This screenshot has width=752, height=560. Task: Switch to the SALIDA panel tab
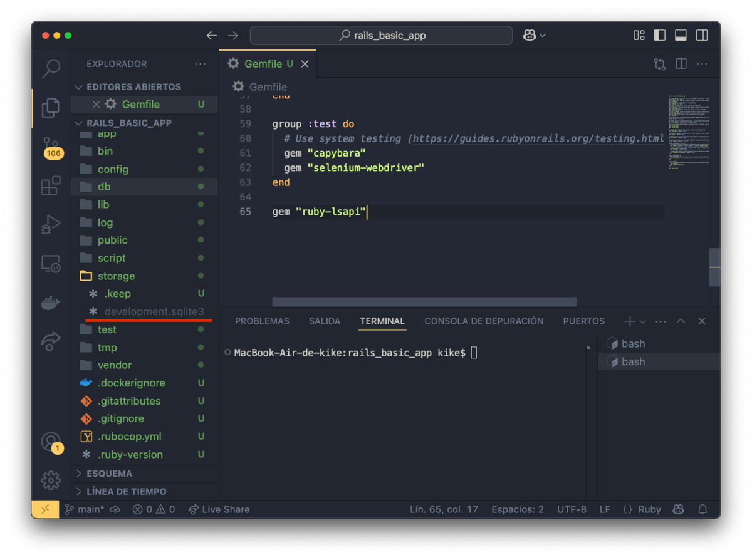tap(325, 321)
